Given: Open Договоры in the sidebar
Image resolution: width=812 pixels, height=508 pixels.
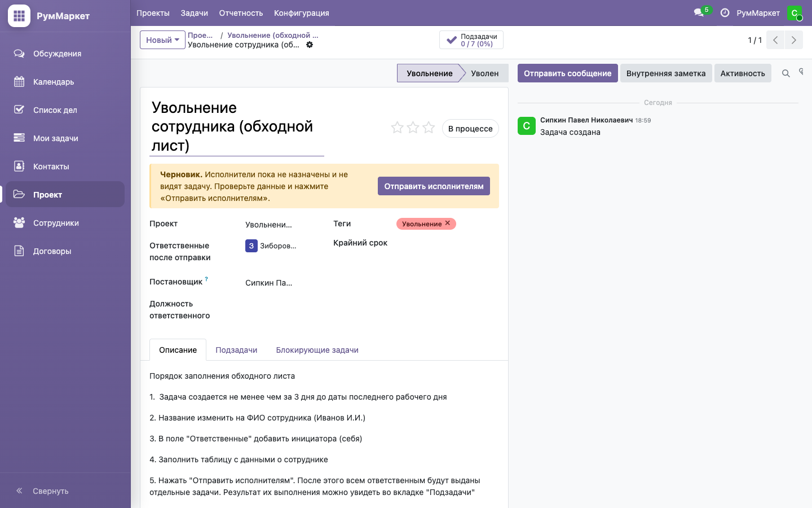Looking at the screenshot, I should 65,251.
